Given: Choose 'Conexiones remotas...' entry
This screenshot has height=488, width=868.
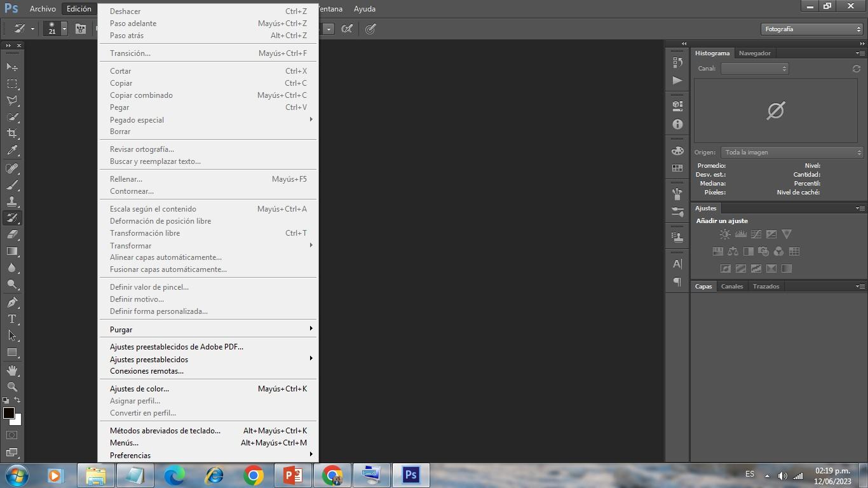Looking at the screenshot, I should point(208,371).
